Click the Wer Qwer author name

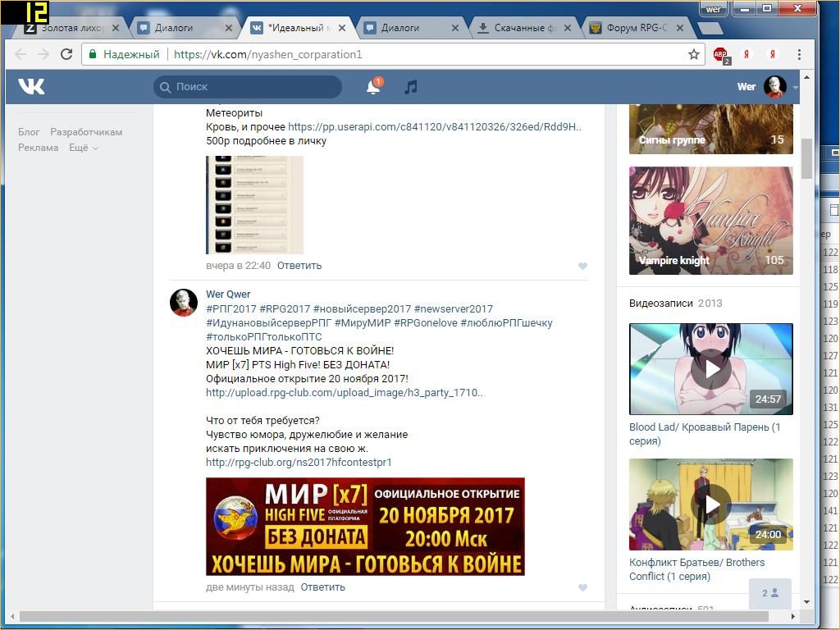tap(228, 294)
